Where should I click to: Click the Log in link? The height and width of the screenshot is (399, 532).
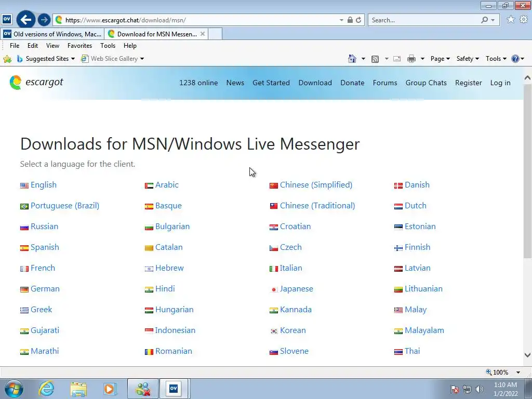500,83
